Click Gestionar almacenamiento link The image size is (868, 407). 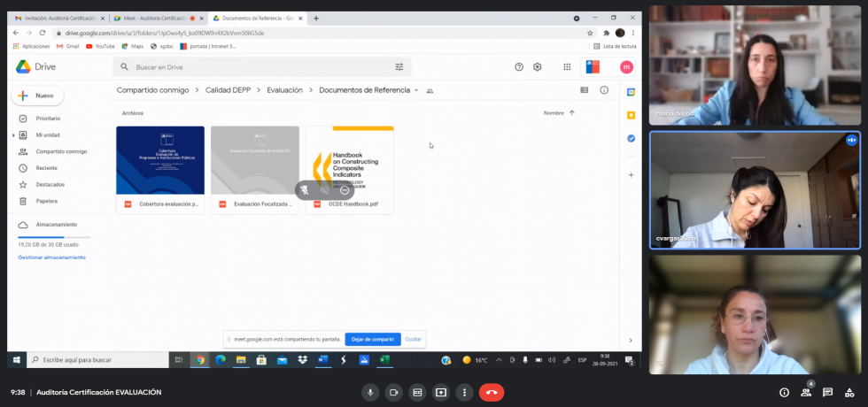[51, 257]
